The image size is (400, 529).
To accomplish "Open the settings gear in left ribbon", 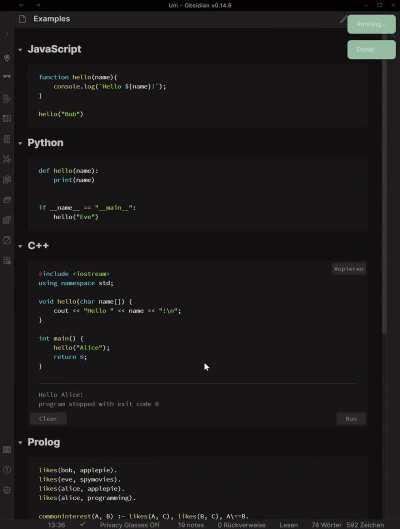I will (7, 490).
